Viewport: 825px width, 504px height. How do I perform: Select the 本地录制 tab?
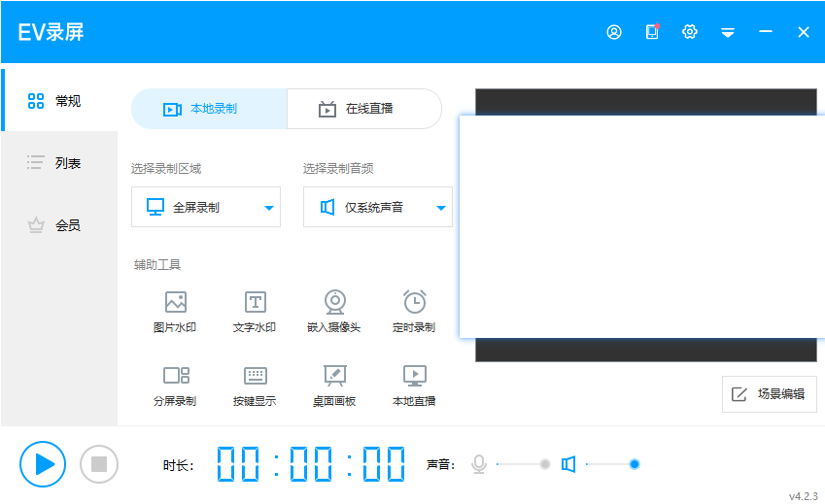coord(209,109)
